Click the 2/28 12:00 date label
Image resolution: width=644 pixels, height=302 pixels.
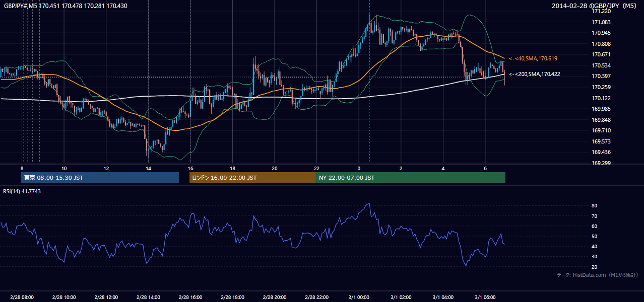(106, 297)
